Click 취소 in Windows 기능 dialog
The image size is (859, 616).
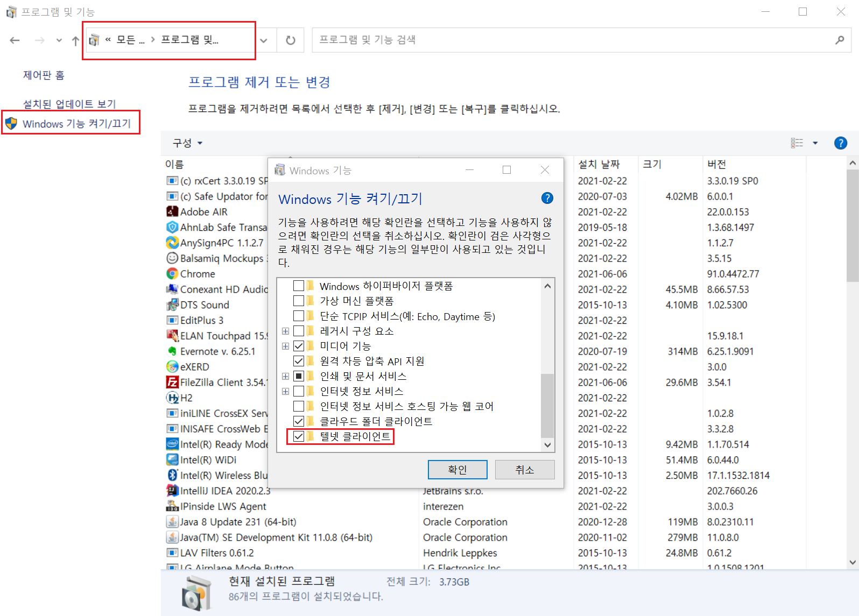click(x=525, y=470)
